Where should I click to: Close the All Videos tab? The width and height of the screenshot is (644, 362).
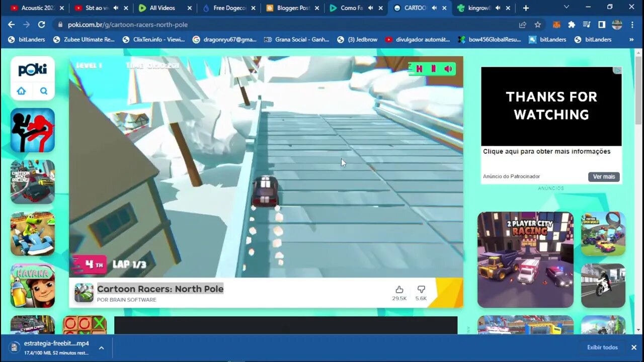pos(189,8)
